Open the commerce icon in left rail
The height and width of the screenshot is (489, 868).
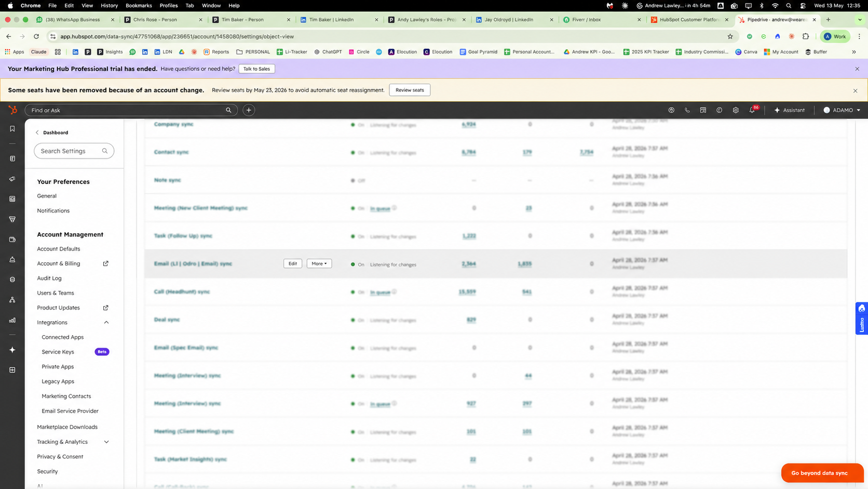(12, 240)
